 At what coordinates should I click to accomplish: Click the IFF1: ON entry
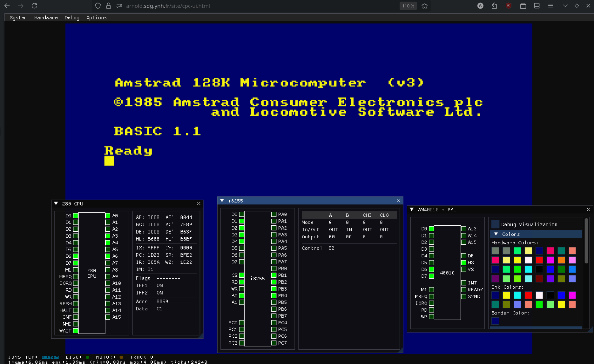(149, 285)
